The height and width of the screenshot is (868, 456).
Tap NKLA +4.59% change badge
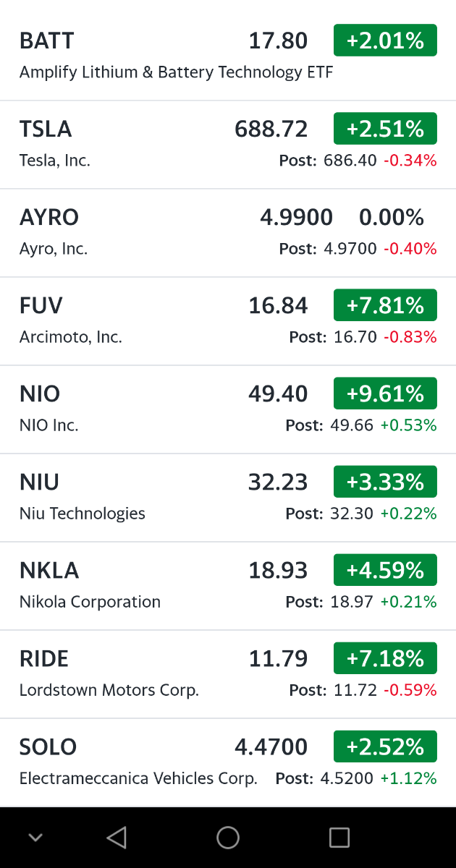coord(385,570)
